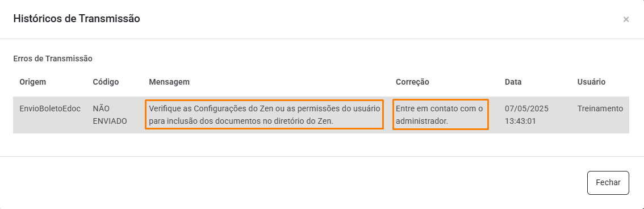Click the Mensagem column header
Viewport: 644px width, 209px height.
pyautogui.click(x=169, y=82)
